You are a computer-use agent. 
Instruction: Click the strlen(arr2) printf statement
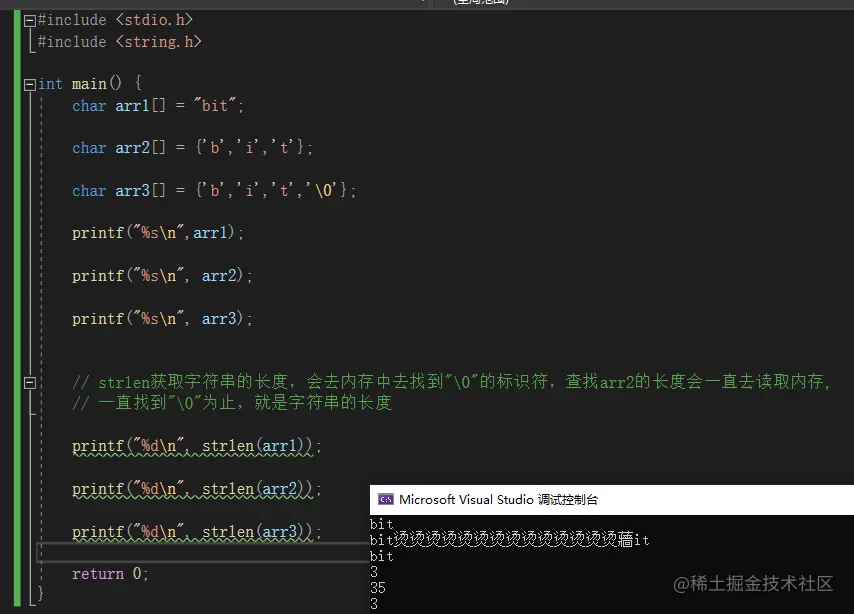(x=197, y=489)
